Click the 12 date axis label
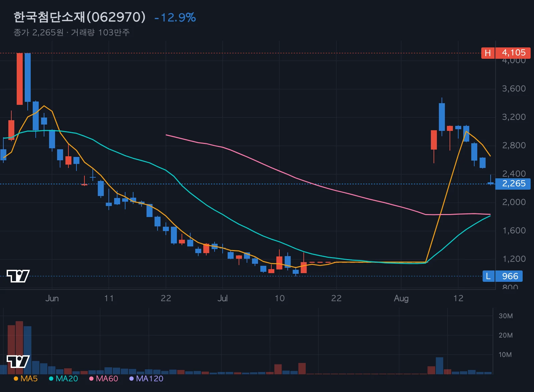The width and height of the screenshot is (534, 392). pos(458,298)
